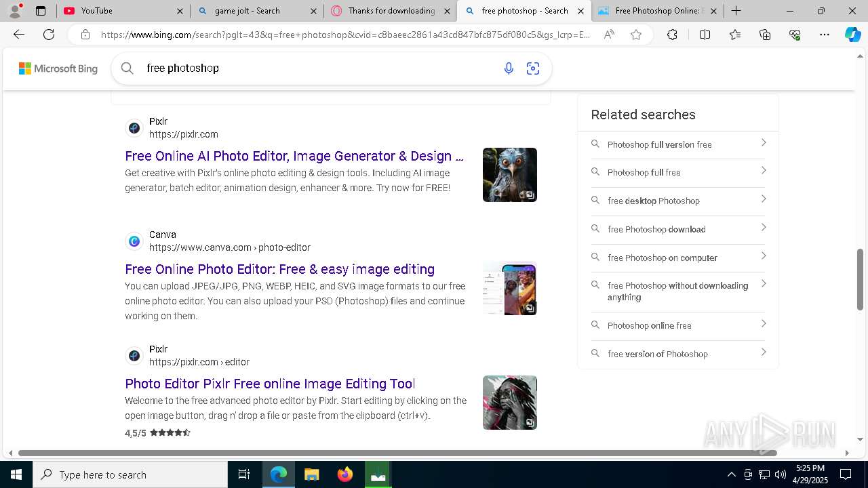Open visual search camera icon
Screen dimensions: 868x488
[x=533, y=68]
